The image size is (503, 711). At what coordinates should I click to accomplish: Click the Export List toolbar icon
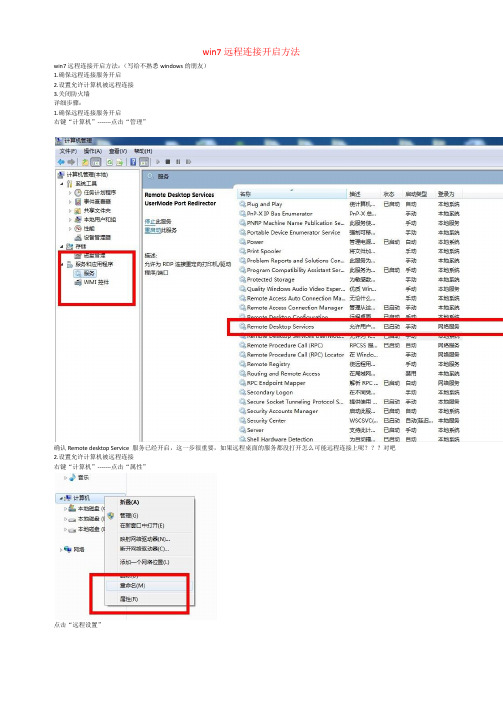(119, 162)
